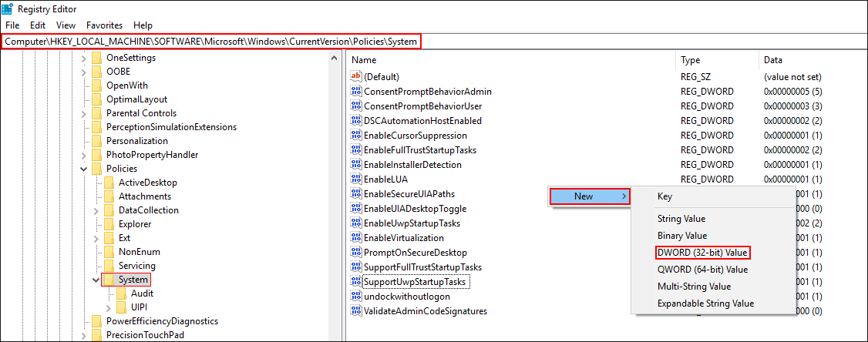The image size is (868, 342).
Task: Select the ActiveDesktop folder icon
Action: point(109,182)
